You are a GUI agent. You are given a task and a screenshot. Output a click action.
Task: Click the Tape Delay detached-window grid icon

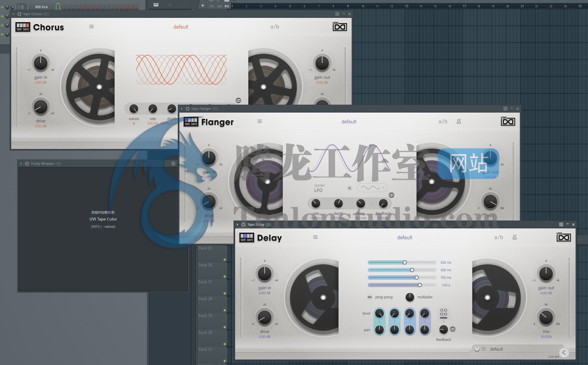pos(561,224)
